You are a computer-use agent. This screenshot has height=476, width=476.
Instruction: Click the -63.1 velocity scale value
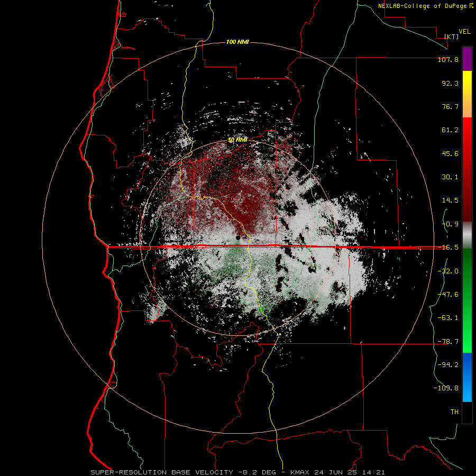[x=448, y=318]
